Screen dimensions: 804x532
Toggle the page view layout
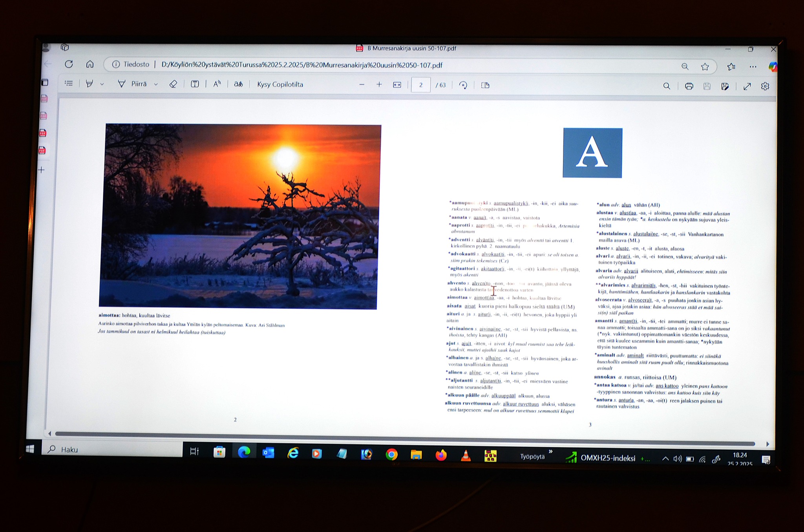[485, 85]
